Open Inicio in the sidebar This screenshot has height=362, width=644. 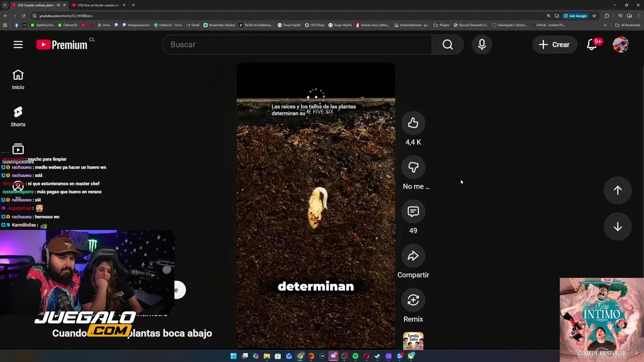[18, 80]
